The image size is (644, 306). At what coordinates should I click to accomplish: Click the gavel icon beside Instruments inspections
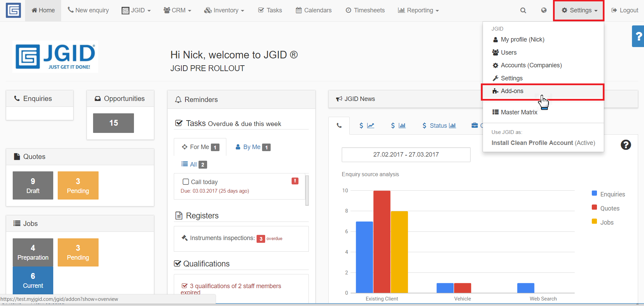coord(184,238)
